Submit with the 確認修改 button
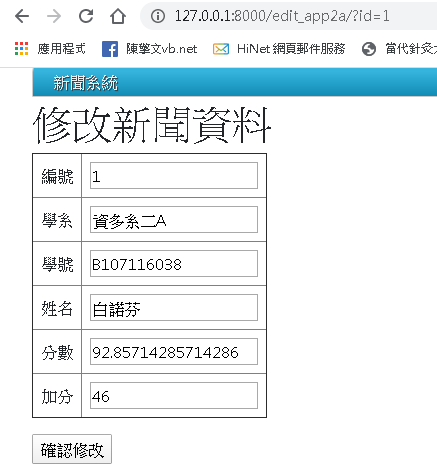 72,449
